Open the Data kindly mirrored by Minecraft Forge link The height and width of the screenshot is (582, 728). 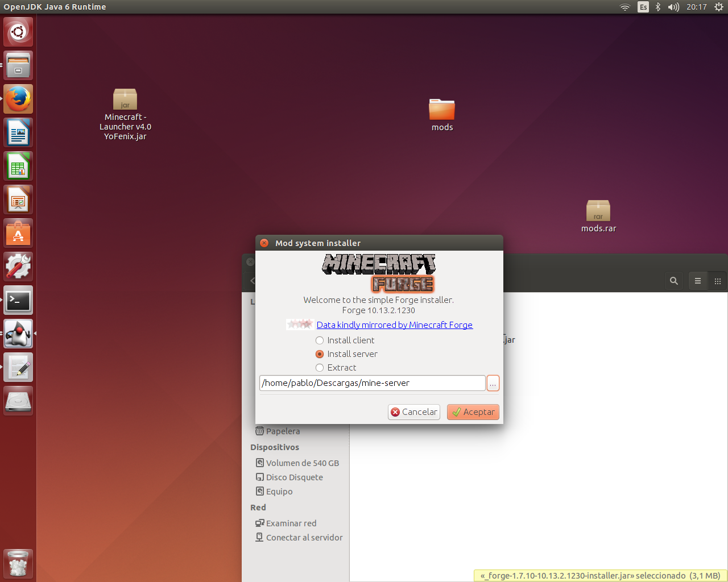coord(395,325)
